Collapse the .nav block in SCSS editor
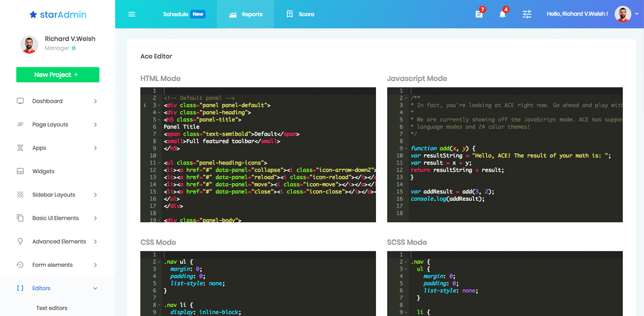 [406, 262]
